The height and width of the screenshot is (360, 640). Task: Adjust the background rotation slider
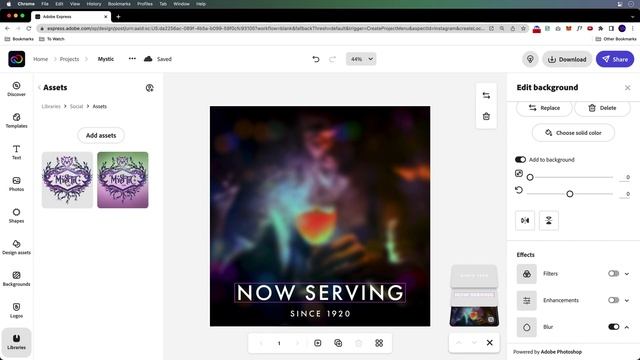click(x=570, y=194)
